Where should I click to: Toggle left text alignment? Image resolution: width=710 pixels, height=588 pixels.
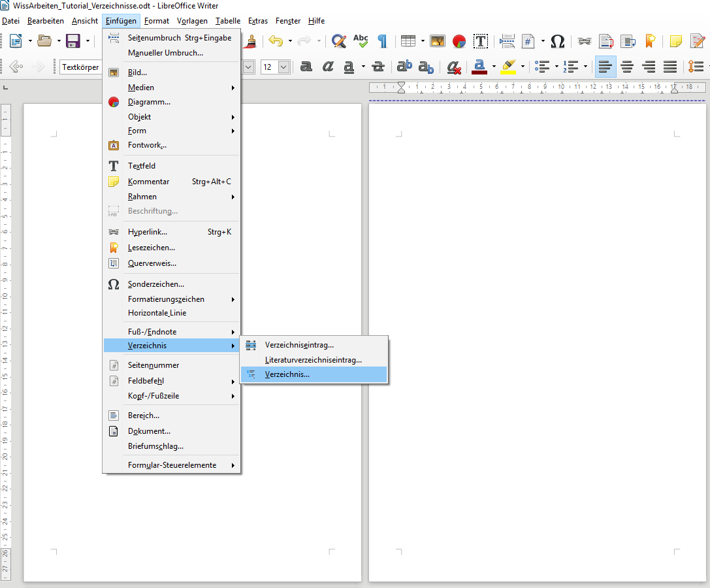[x=605, y=67]
